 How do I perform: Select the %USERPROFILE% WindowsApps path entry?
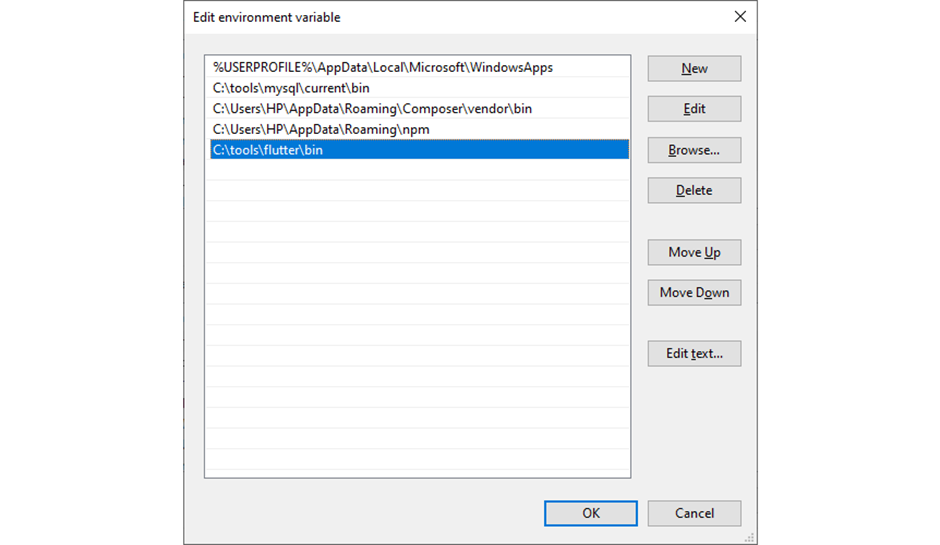click(x=419, y=67)
